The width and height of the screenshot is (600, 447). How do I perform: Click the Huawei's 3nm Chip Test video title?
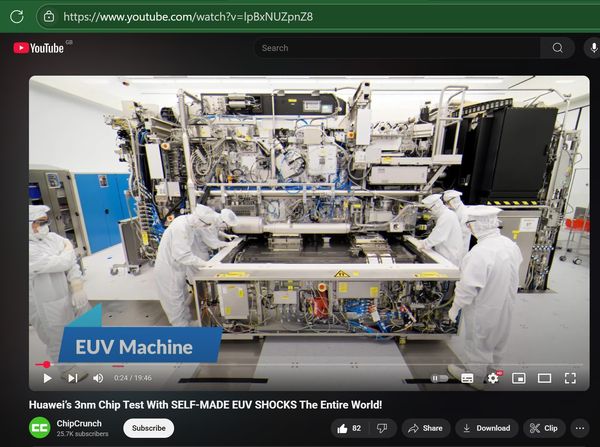click(205, 405)
